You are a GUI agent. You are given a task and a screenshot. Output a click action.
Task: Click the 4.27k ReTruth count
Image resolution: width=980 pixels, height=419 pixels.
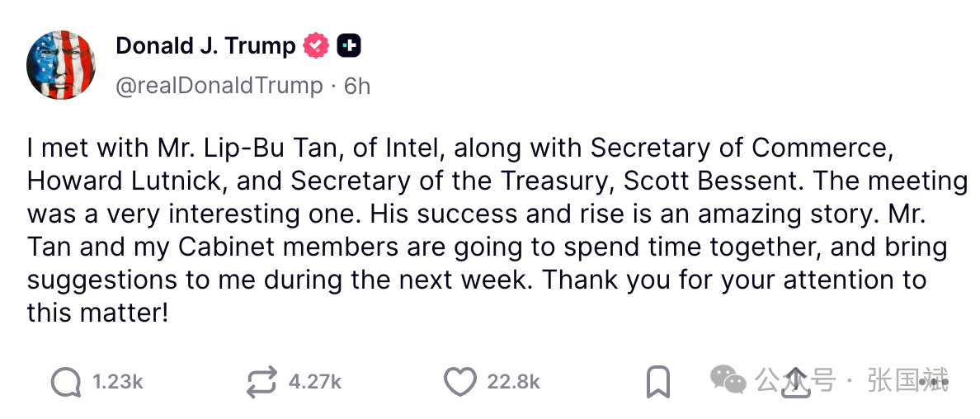point(314,382)
